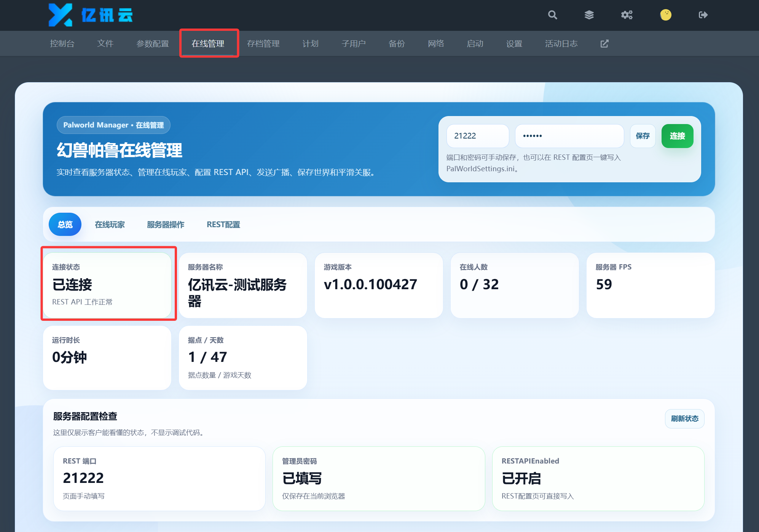Select the 总览 sub-tab
Viewport: 759px width, 532px height.
[x=65, y=225]
